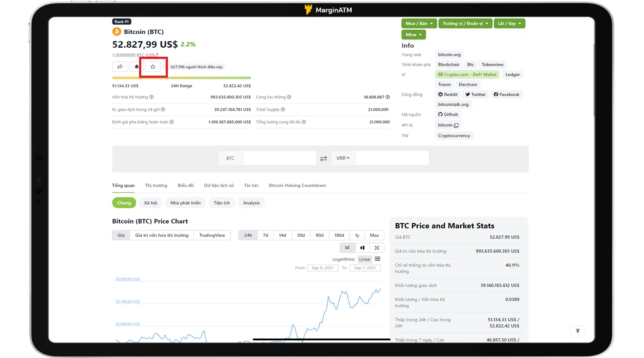
Task: Open the Thị trường tab
Action: 156,186
